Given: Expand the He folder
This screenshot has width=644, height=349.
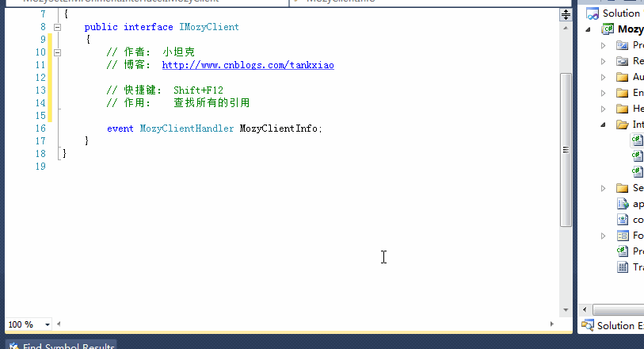Looking at the screenshot, I should (x=603, y=109).
